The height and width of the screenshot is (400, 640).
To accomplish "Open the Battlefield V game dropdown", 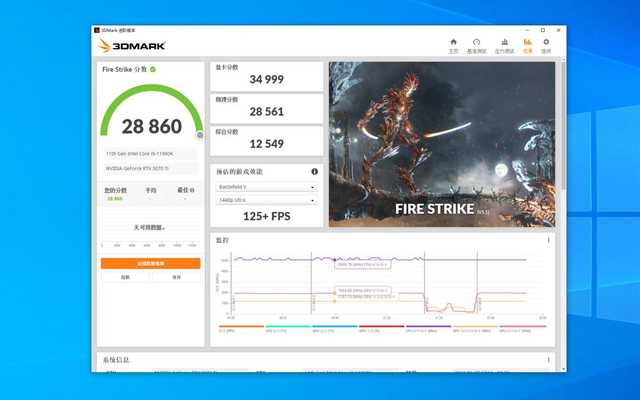I will [267, 187].
